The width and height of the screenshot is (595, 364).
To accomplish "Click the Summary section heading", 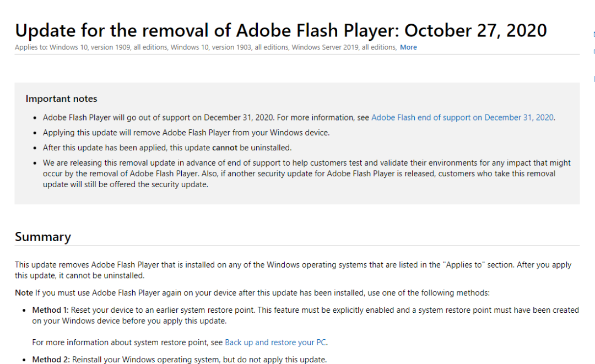I will click(43, 237).
